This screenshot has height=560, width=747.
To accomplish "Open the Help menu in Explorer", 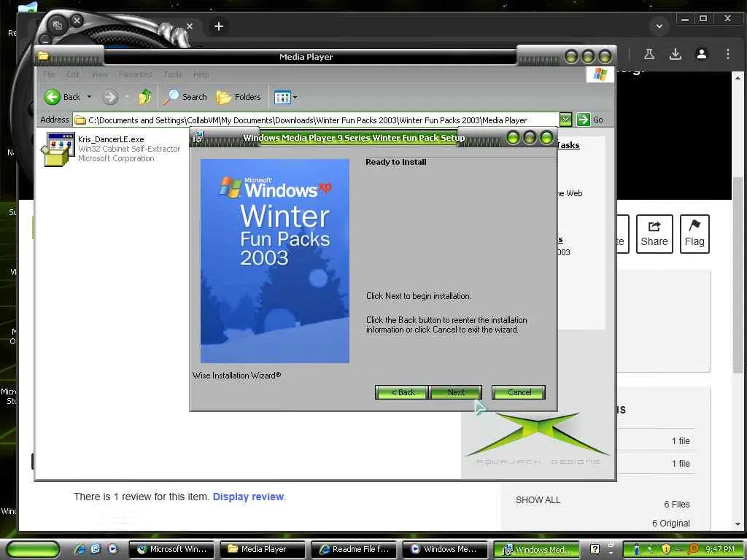I will click(x=201, y=74).
